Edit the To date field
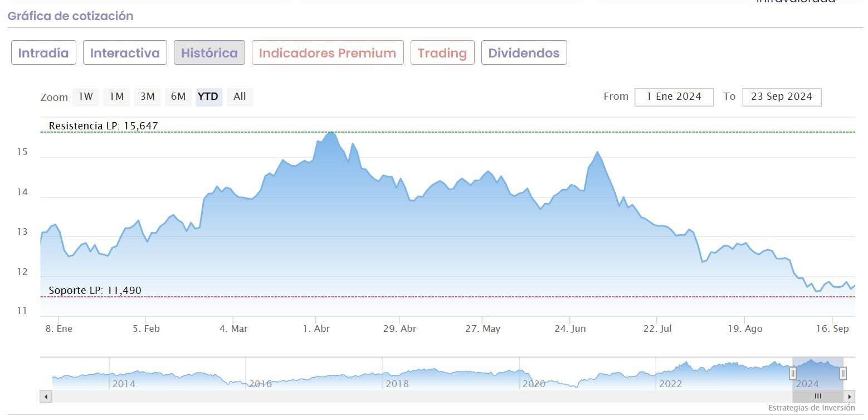868x420 pixels. coord(782,96)
